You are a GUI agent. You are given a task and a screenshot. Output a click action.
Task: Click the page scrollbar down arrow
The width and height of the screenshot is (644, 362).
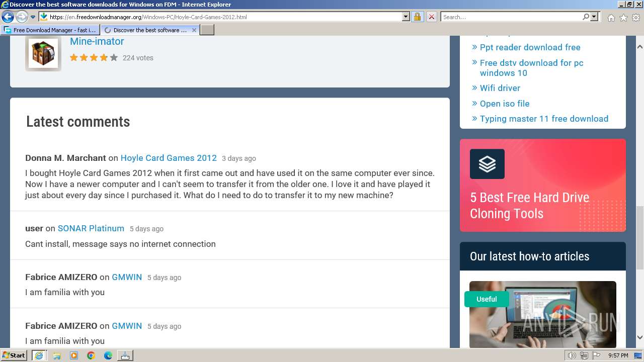tap(639, 337)
